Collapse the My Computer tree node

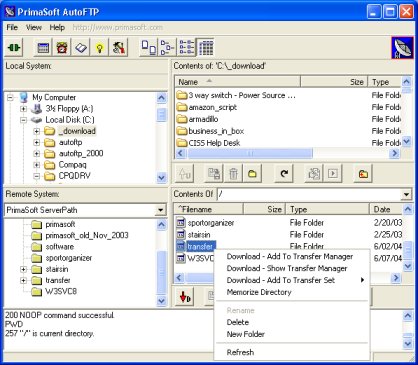point(10,98)
